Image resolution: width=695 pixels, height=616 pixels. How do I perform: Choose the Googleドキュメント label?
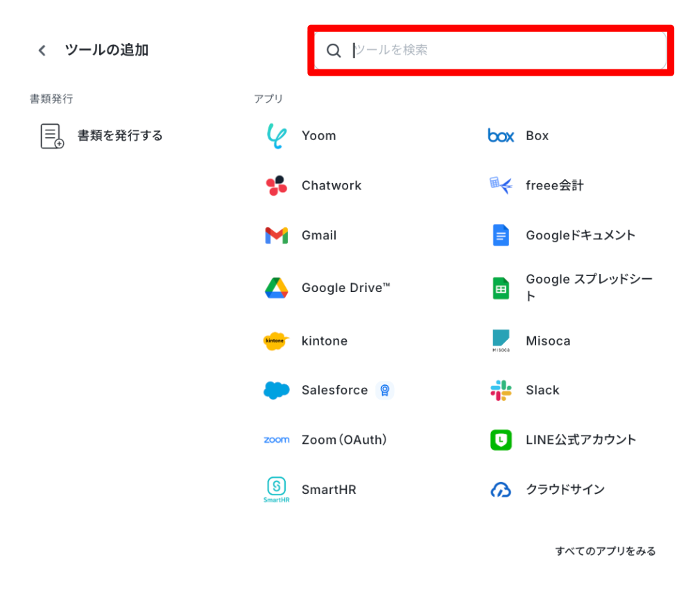(x=581, y=235)
